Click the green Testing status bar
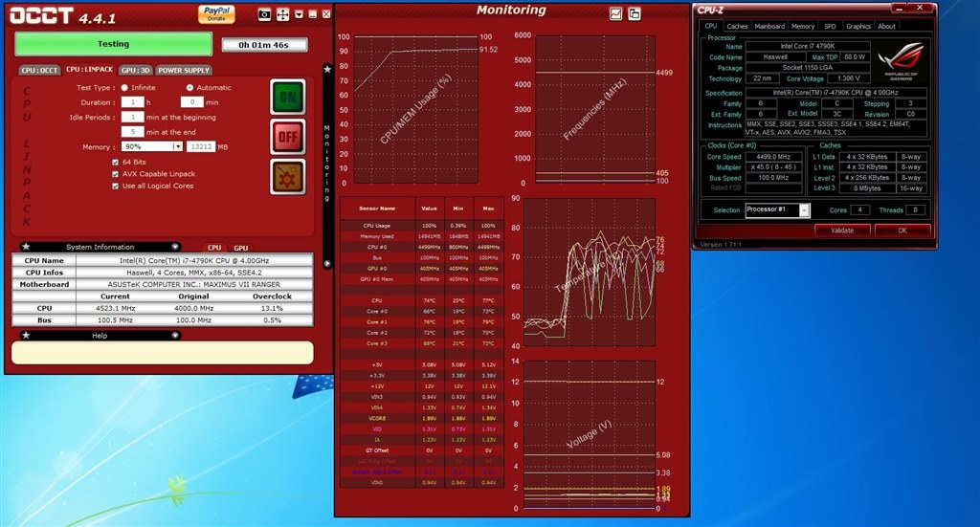Image resolution: width=980 pixels, height=527 pixels. pos(113,44)
